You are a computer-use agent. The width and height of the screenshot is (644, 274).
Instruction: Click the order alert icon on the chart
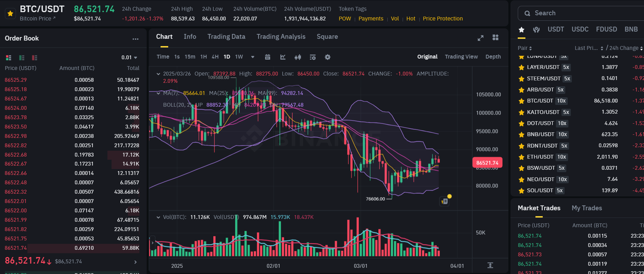click(445, 201)
